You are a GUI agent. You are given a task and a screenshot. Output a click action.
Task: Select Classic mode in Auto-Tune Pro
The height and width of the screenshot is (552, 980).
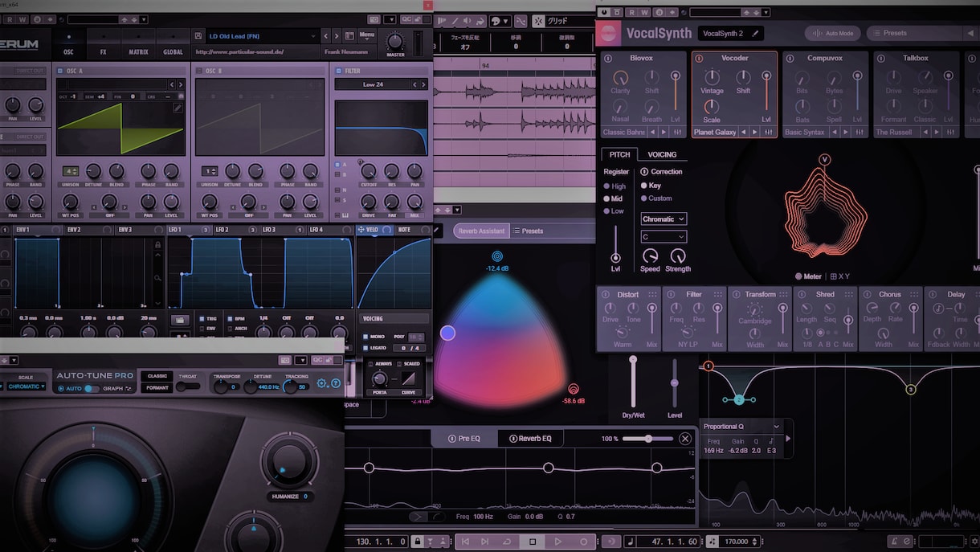pos(157,376)
